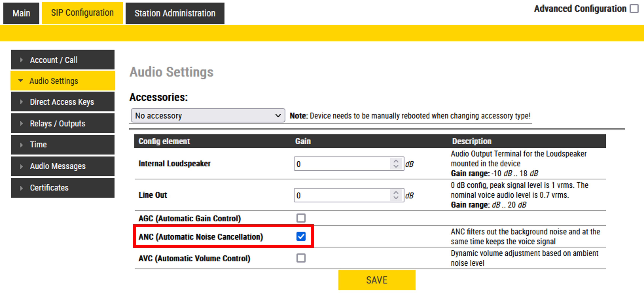Screen dimensions: 644x294
Task: Expand the Account / Call arrow icon
Action: click(x=22, y=60)
